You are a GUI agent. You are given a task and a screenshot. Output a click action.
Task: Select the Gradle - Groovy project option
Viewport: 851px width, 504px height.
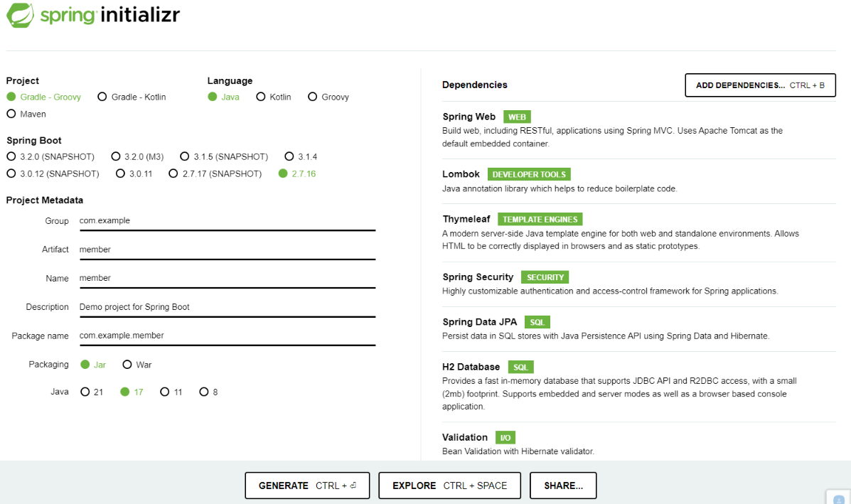click(44, 97)
